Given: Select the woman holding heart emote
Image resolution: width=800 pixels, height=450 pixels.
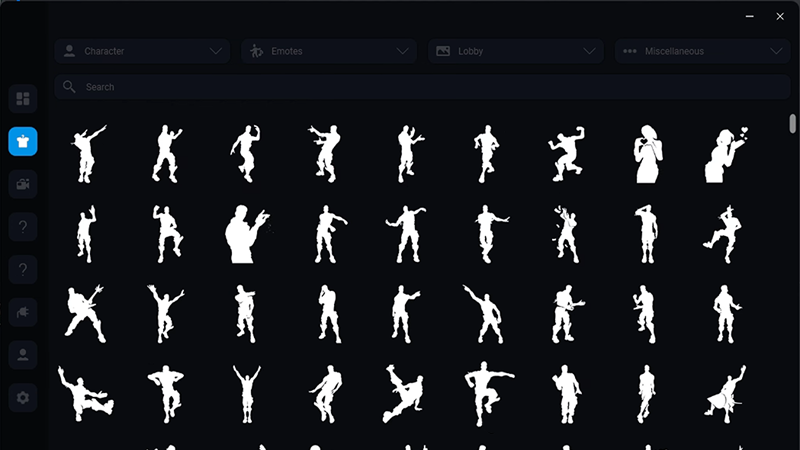Looking at the screenshot, I should tap(647, 154).
